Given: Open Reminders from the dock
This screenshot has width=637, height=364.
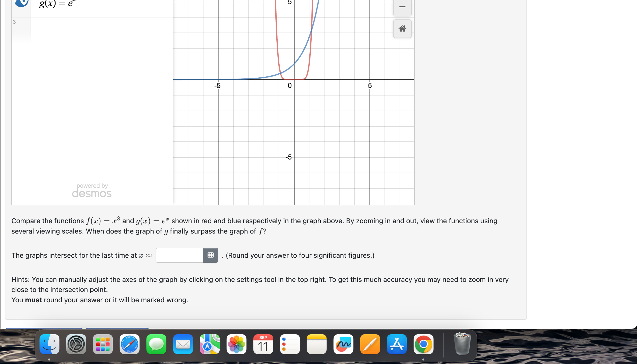Looking at the screenshot, I should tap(289, 344).
